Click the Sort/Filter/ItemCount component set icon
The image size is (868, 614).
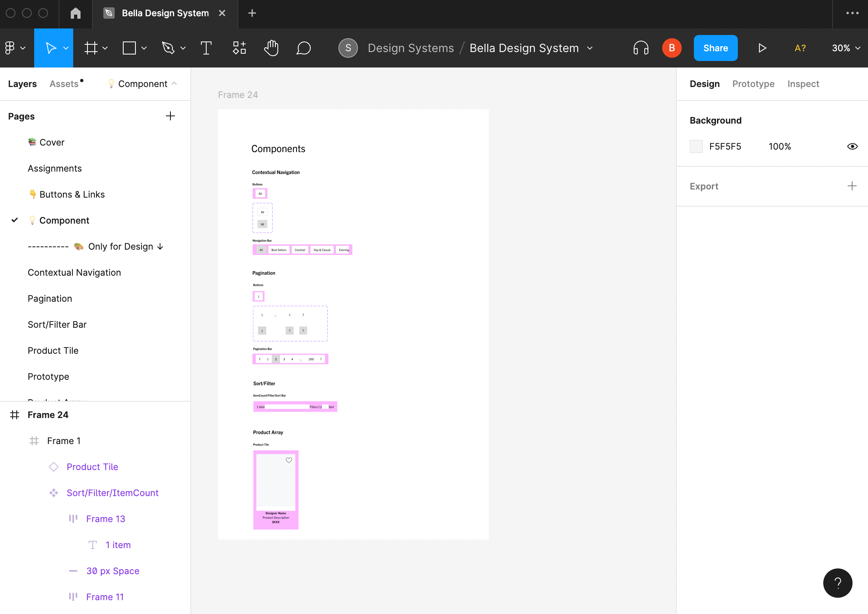(x=54, y=493)
